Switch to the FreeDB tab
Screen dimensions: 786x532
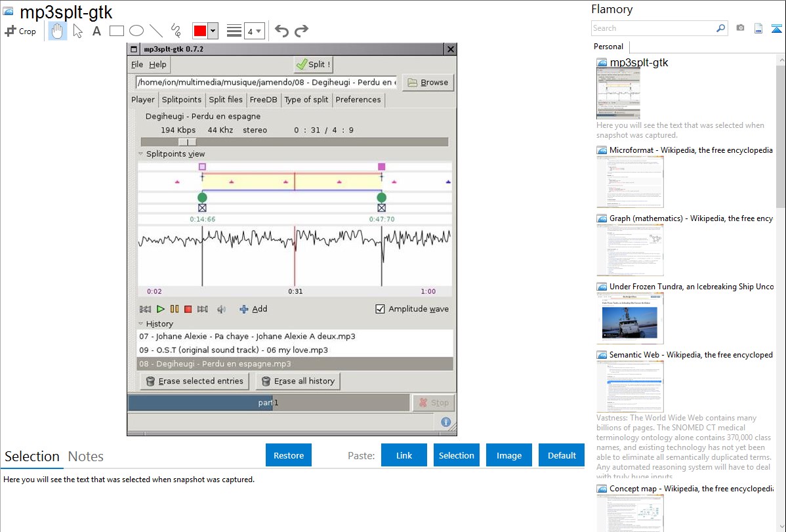pos(263,99)
